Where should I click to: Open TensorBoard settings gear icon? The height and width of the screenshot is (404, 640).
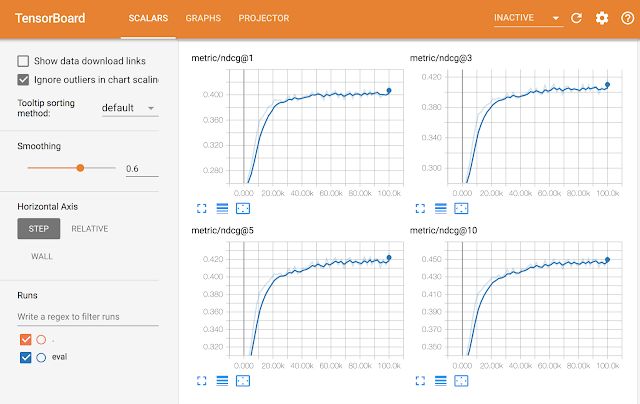click(602, 18)
